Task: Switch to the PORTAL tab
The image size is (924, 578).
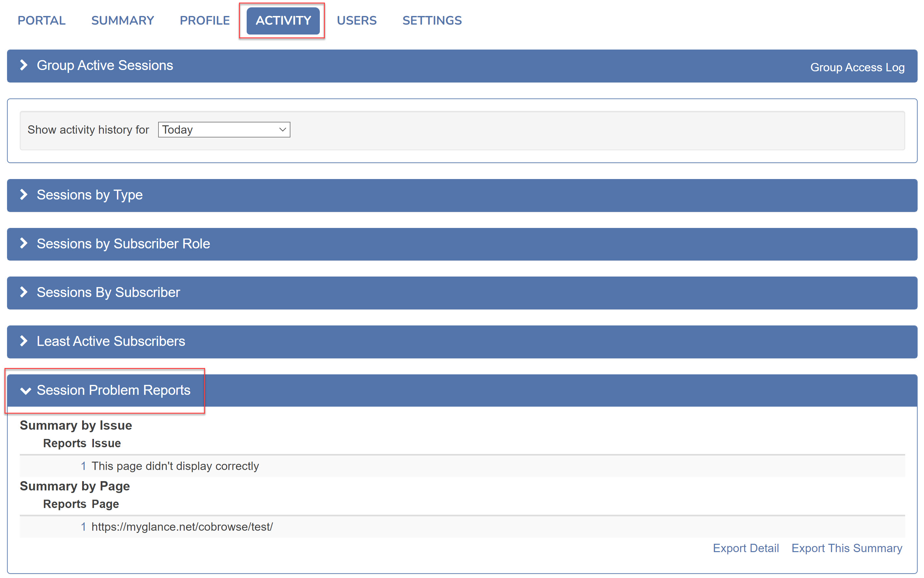Action: coord(41,20)
